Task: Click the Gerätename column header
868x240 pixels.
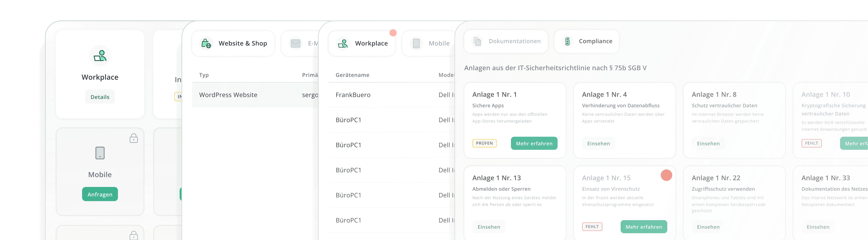Action: point(353,75)
